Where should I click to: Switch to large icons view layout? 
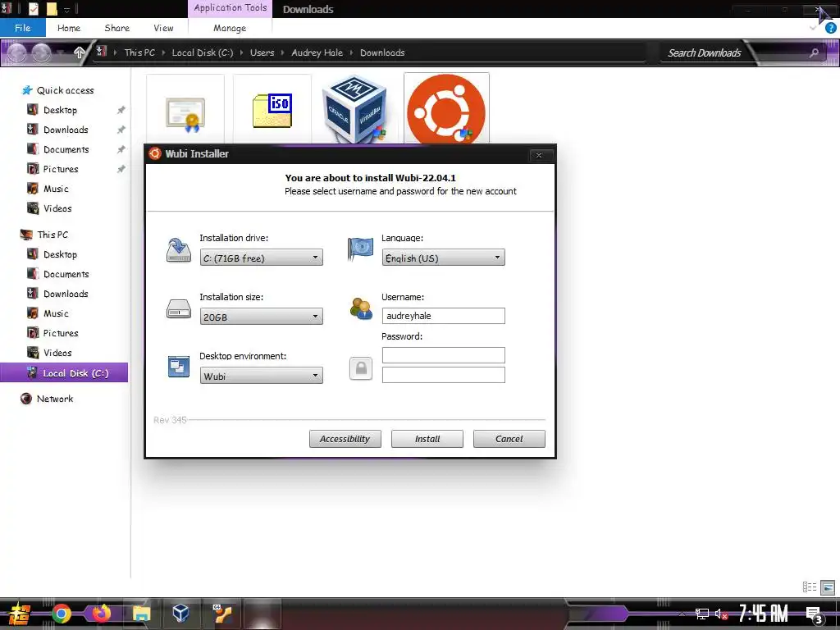[x=828, y=587]
